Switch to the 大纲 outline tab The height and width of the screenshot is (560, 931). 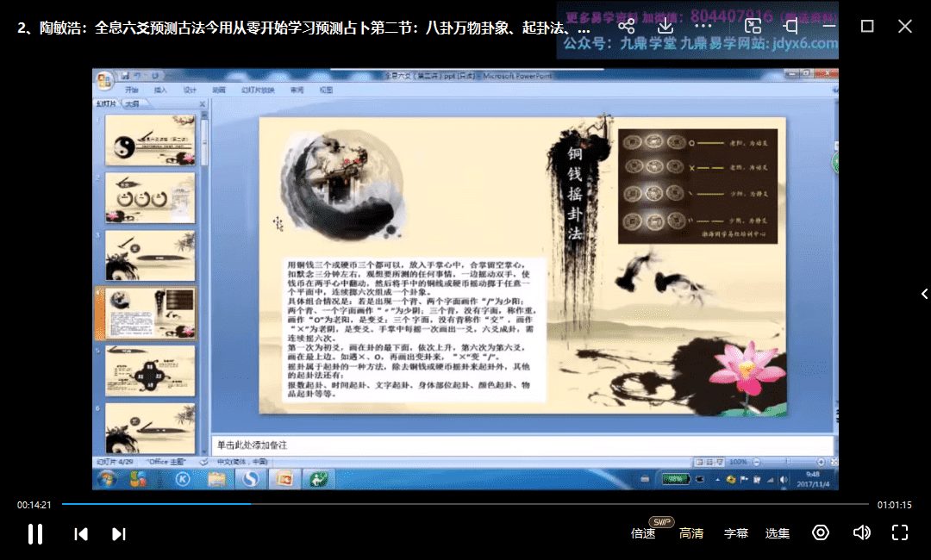point(132,103)
